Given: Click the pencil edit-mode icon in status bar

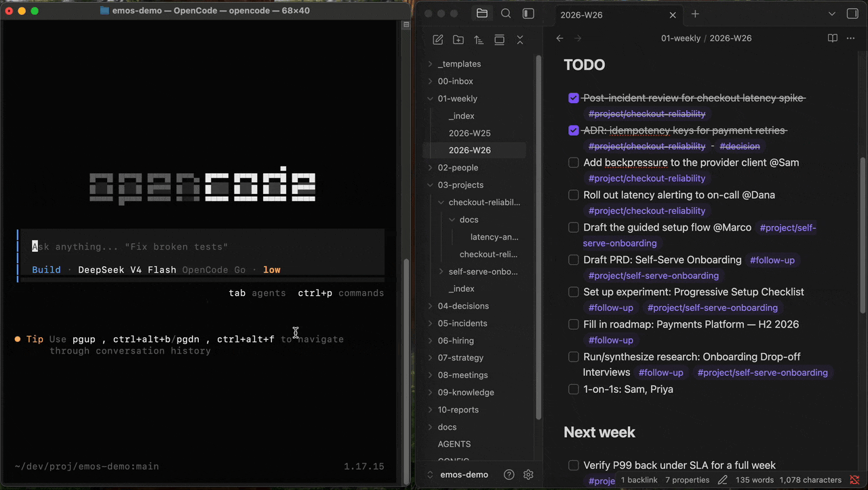Looking at the screenshot, I should click(x=723, y=480).
